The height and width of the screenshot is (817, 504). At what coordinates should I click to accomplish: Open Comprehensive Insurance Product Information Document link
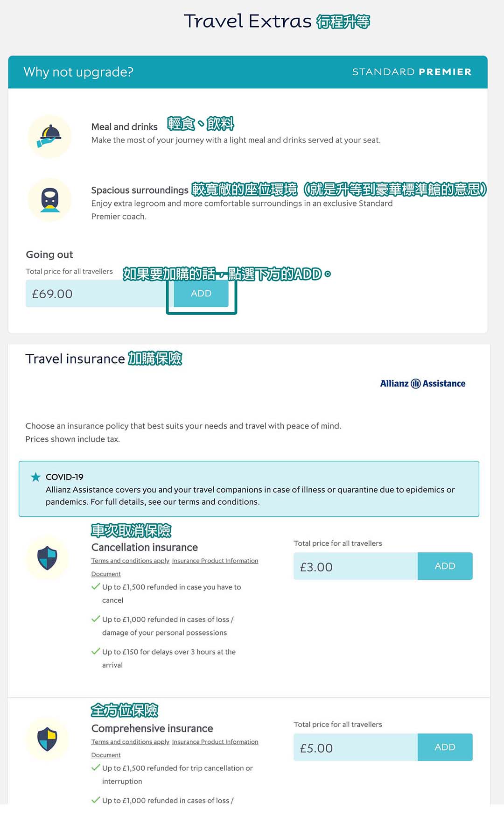[x=215, y=742]
